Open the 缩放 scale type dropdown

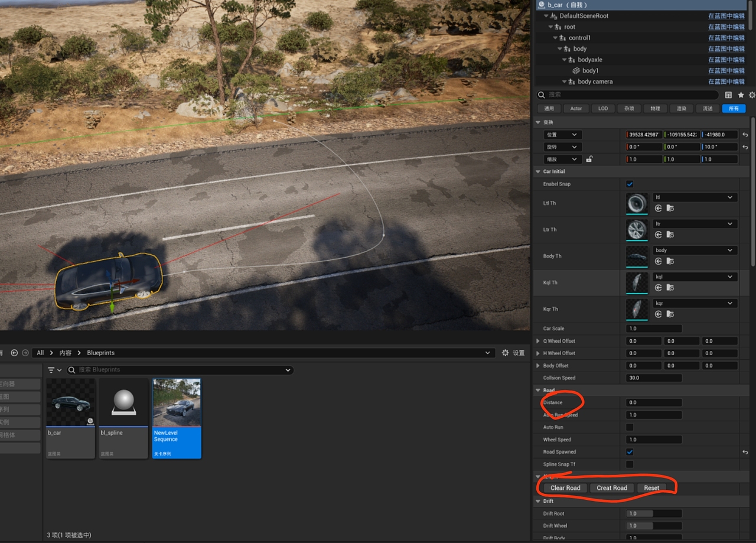pyautogui.click(x=563, y=160)
